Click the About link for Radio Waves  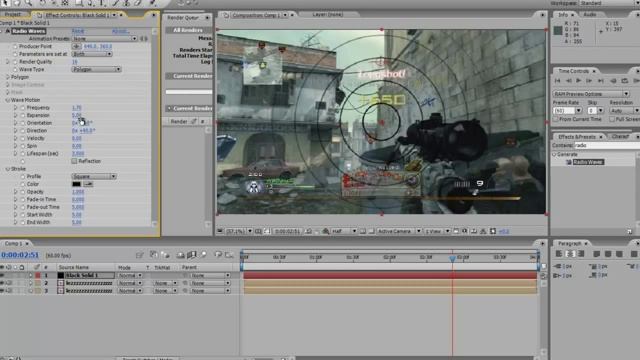(120, 31)
